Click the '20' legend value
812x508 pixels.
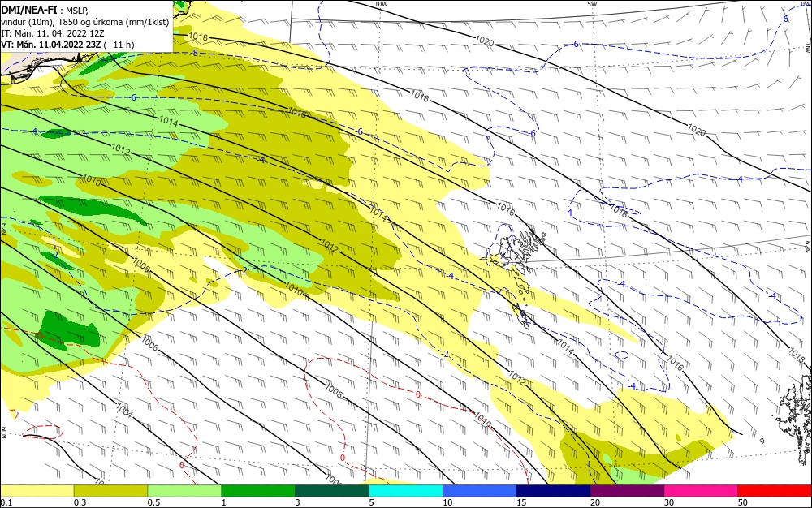[x=595, y=502]
